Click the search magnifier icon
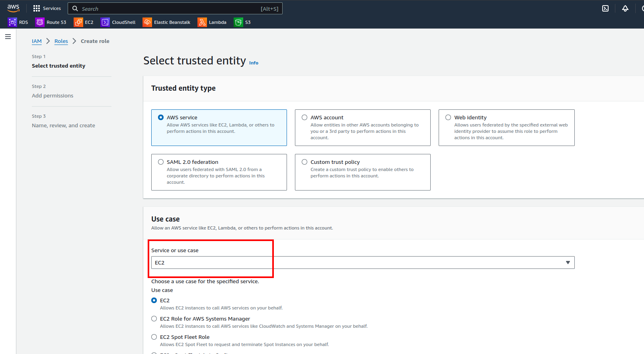 pos(75,8)
